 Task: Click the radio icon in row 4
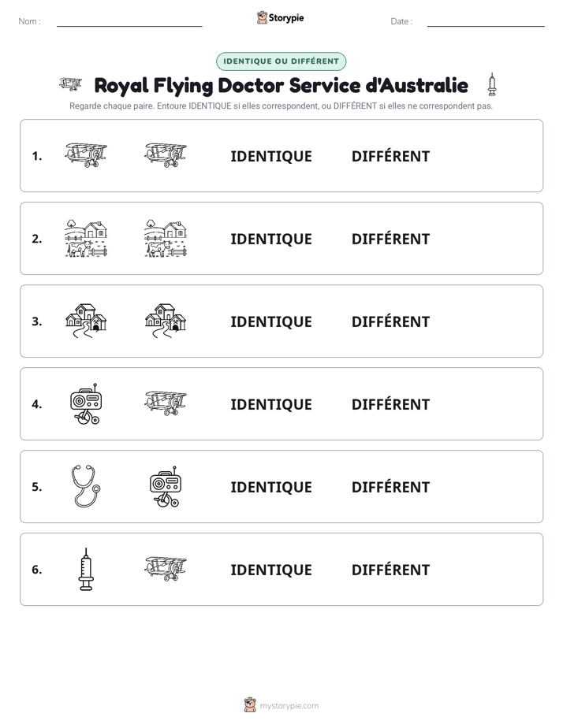[86, 404]
